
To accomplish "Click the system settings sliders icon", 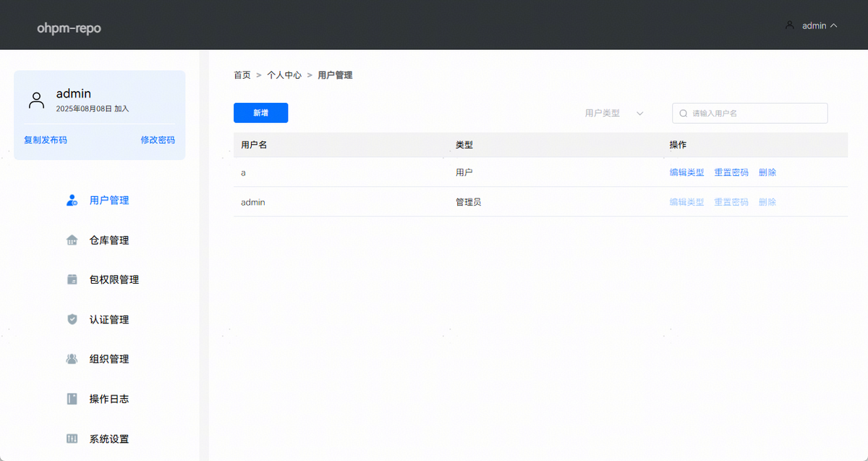I will pos(72,439).
